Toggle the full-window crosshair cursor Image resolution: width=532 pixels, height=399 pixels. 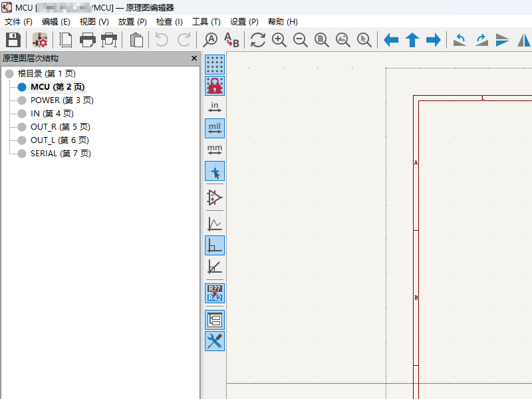(x=215, y=171)
